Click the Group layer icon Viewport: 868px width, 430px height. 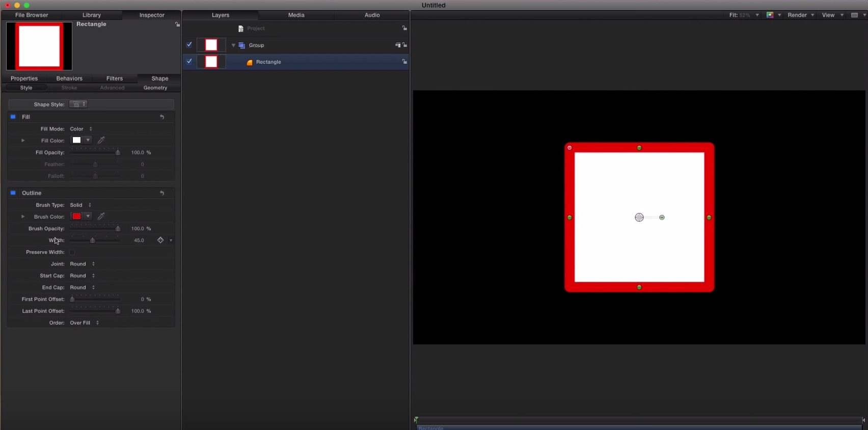click(242, 45)
